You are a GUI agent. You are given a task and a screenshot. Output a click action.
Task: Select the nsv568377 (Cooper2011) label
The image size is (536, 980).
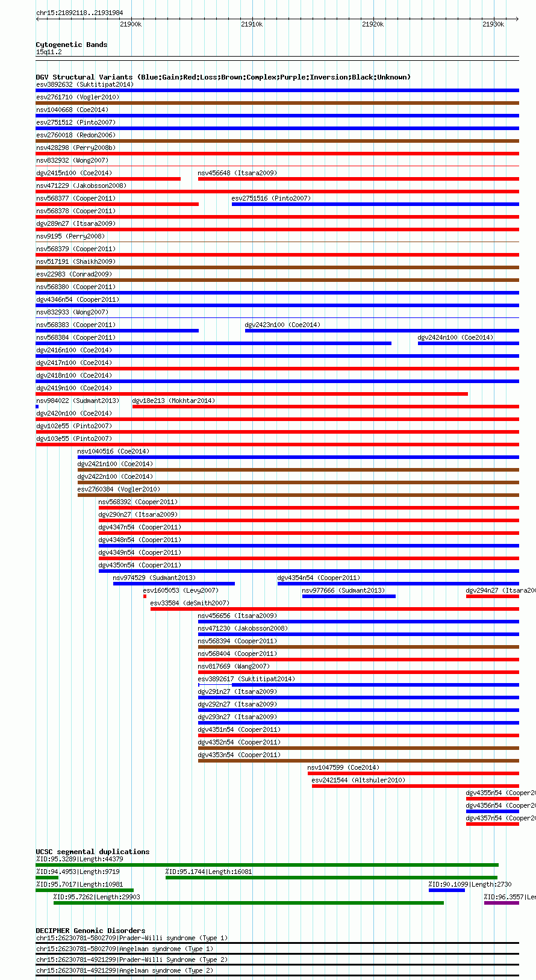(76, 198)
